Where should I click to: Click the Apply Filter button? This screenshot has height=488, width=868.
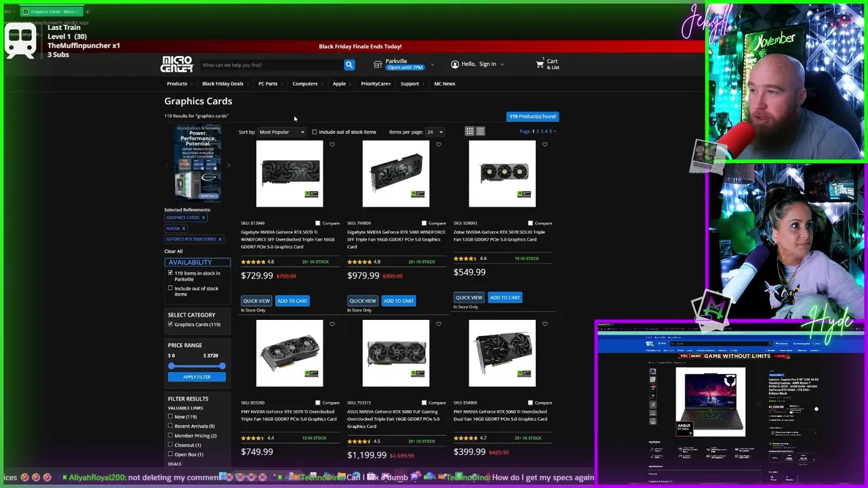(197, 377)
